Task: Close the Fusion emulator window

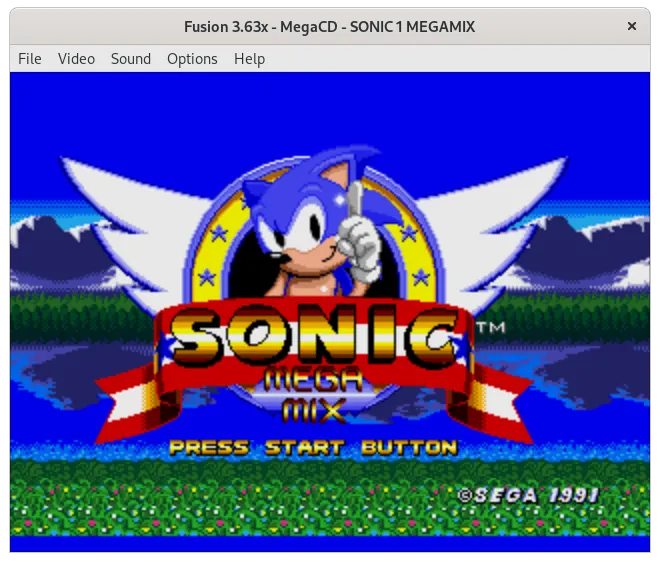Action: click(631, 26)
